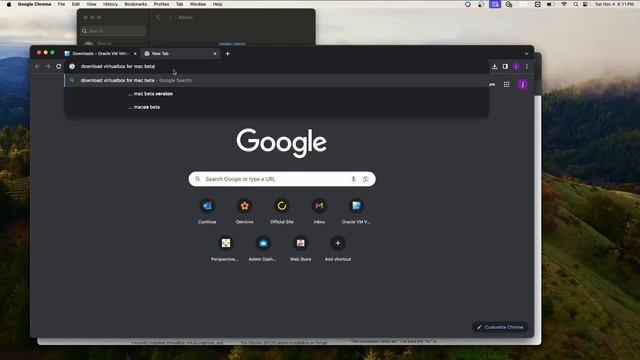The height and width of the screenshot is (360, 640).
Task: Select the 'mac beta version' suggestion
Action: pyautogui.click(x=276, y=94)
